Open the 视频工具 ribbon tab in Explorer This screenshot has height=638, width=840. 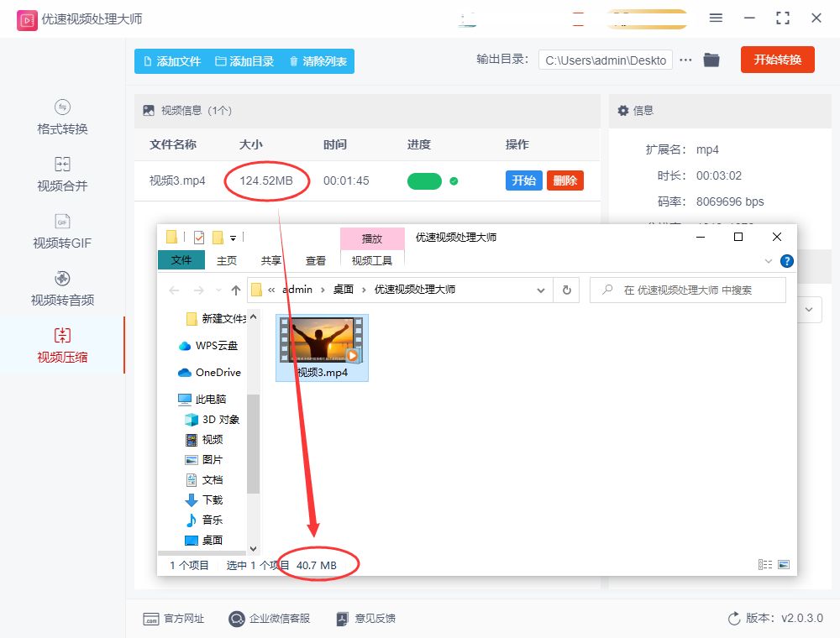(372, 260)
